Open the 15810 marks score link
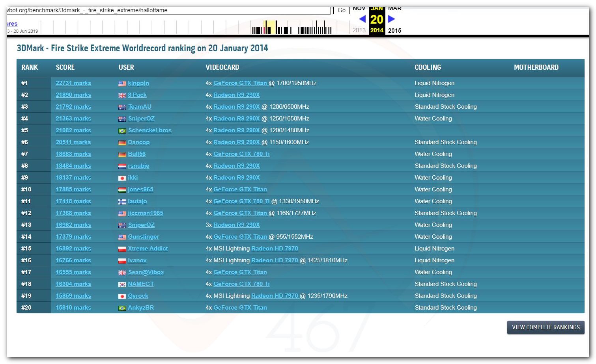596x364 pixels. tap(73, 308)
